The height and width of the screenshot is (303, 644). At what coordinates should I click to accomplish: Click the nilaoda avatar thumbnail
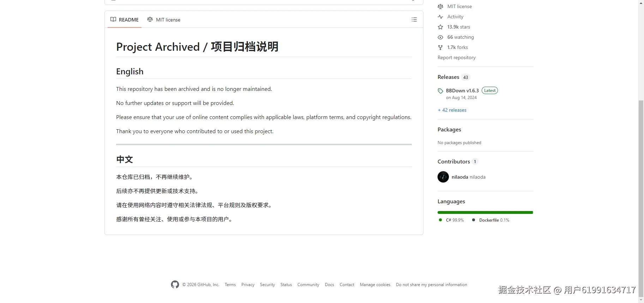[x=443, y=177]
